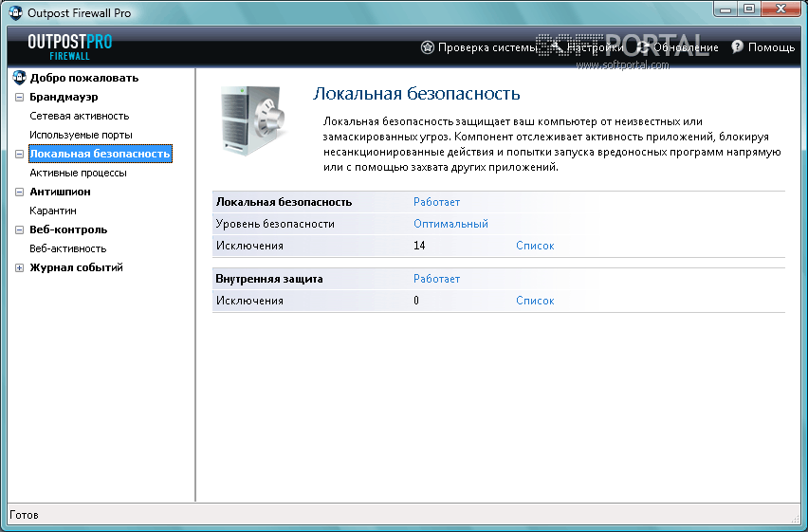Click the Уровень безопасности row label
The image size is (808, 532).
pyautogui.click(x=275, y=224)
